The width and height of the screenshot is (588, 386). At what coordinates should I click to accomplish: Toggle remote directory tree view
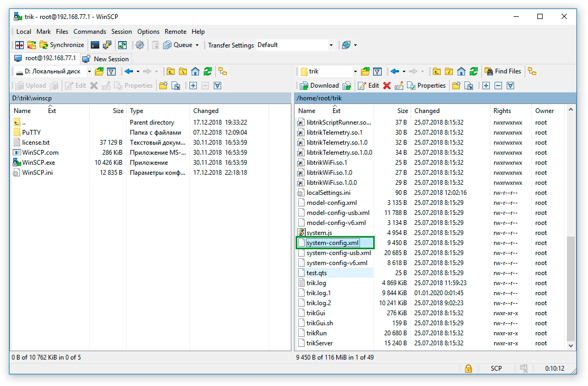(532, 71)
